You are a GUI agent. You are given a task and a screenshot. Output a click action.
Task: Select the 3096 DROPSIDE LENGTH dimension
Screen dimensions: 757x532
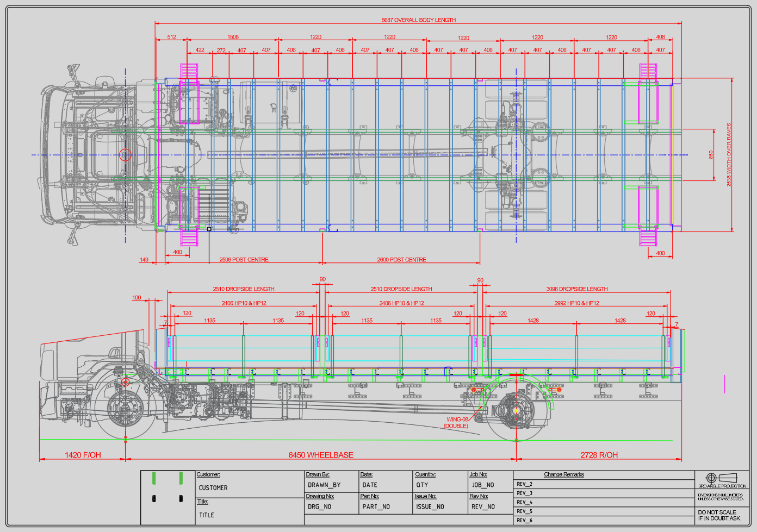pos(576,289)
